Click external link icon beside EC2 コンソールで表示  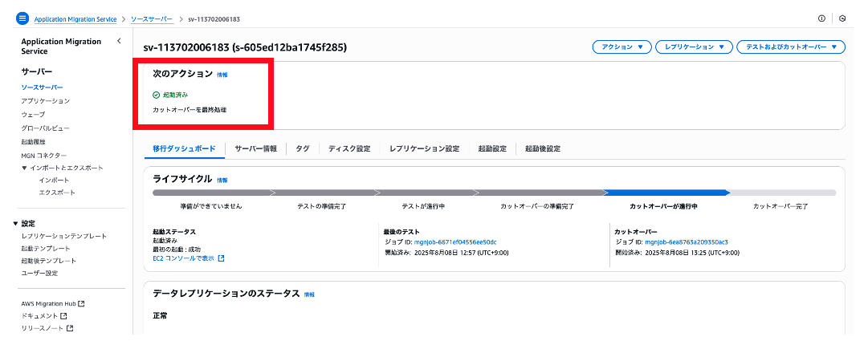(221, 258)
